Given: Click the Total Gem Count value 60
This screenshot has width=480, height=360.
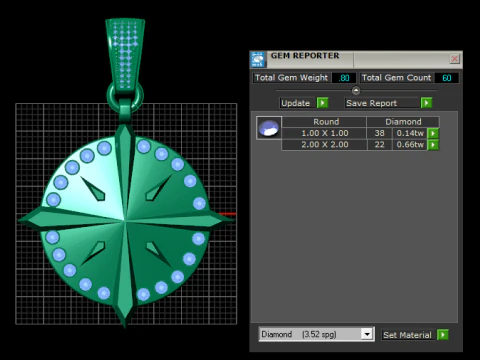Looking at the screenshot, I should point(447,78).
